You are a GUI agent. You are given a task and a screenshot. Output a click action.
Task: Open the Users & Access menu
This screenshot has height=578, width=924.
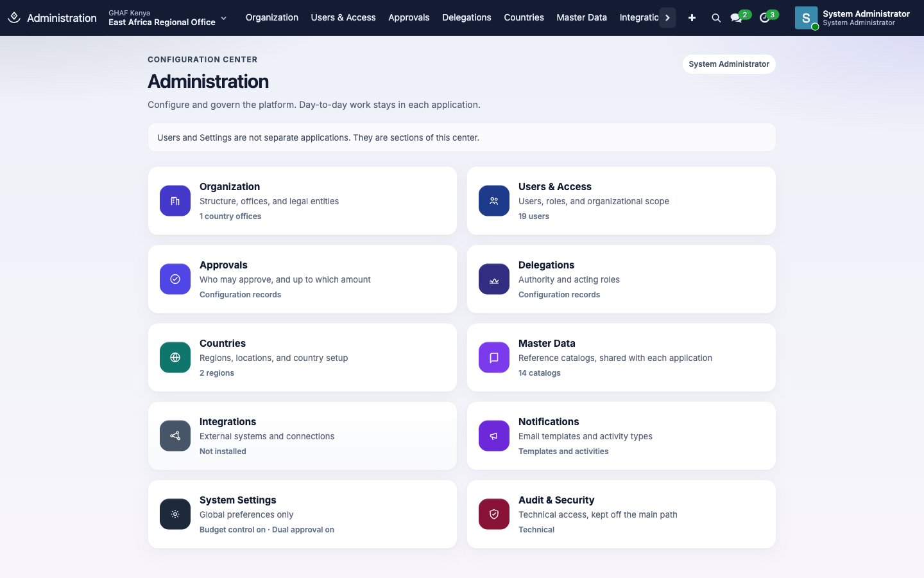point(343,18)
